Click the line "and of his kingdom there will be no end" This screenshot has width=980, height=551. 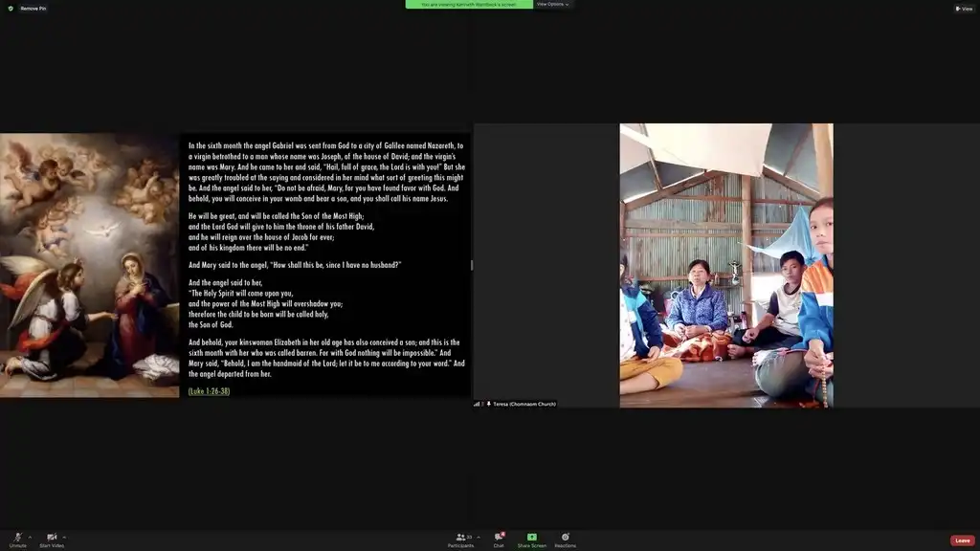click(248, 248)
